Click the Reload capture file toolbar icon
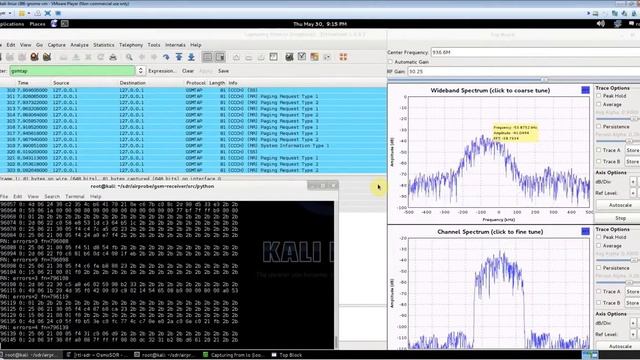The width and height of the screenshot is (640, 360). point(100,57)
